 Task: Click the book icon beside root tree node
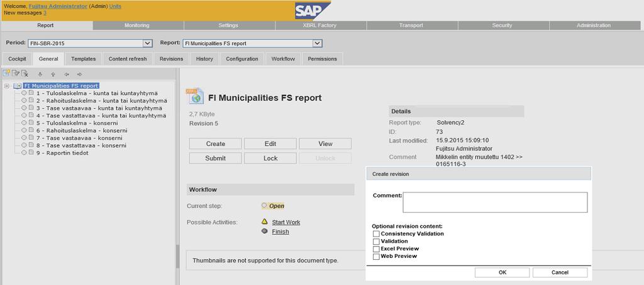(17, 86)
